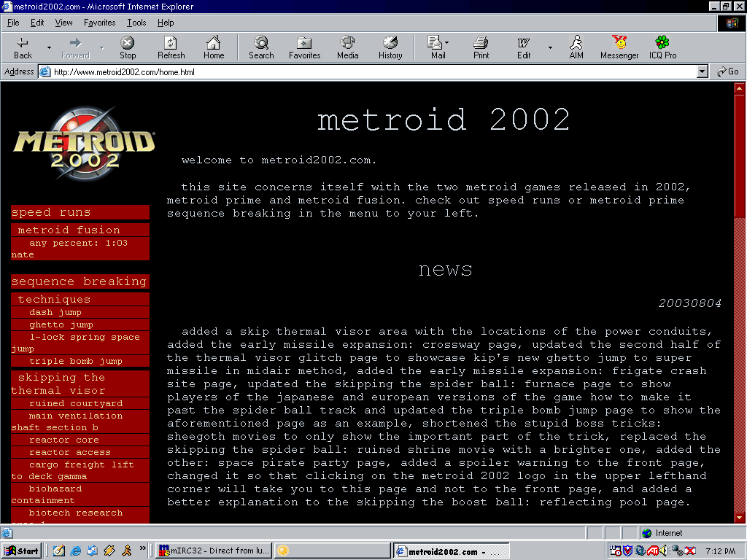Open the Search pane

click(261, 47)
